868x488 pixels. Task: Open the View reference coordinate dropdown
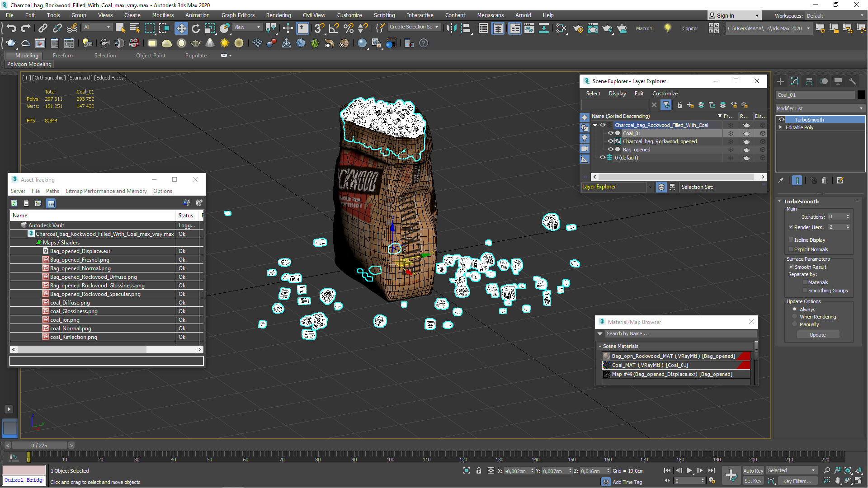click(247, 27)
